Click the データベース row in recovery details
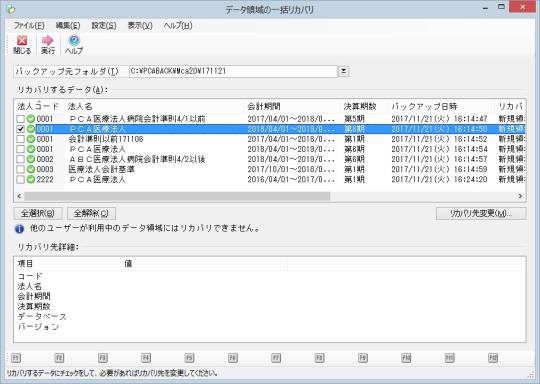 point(42,316)
